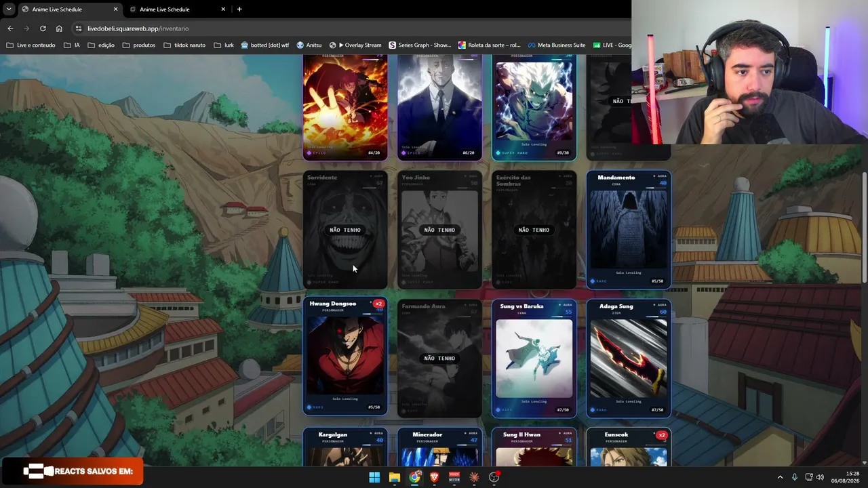View site information for livedobeli.squareweb.app
The height and width of the screenshot is (488, 868).
pyautogui.click(x=78, y=28)
